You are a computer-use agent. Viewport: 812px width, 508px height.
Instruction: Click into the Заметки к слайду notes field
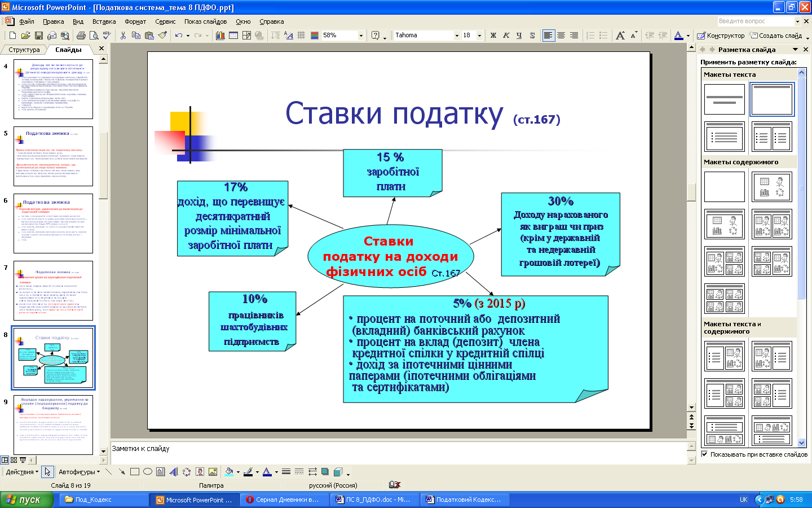398,453
